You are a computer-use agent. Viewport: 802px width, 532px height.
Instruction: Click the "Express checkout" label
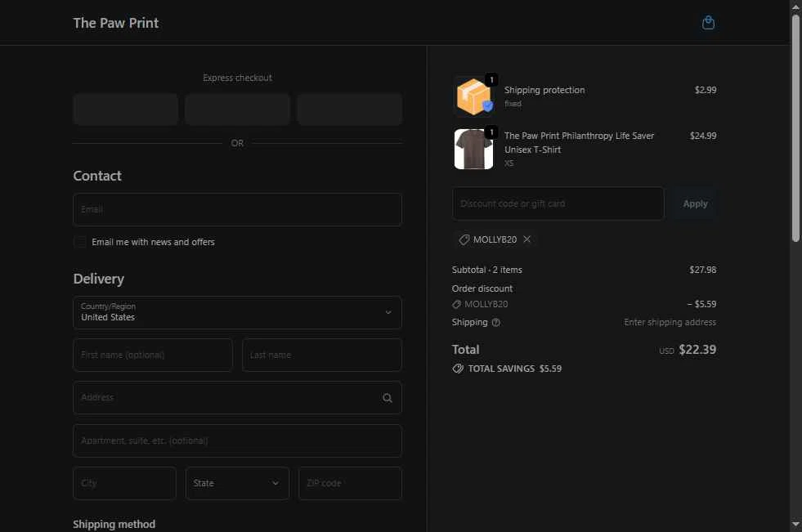[237, 78]
